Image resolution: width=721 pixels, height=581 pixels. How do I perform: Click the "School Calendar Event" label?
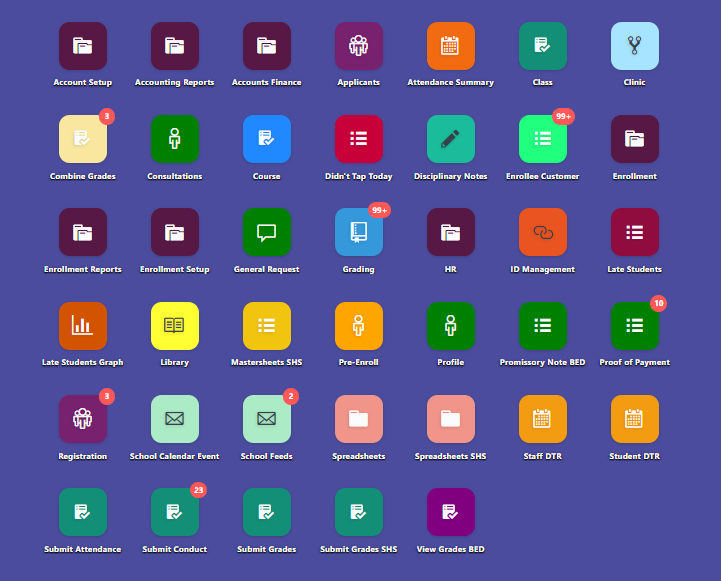point(175,456)
